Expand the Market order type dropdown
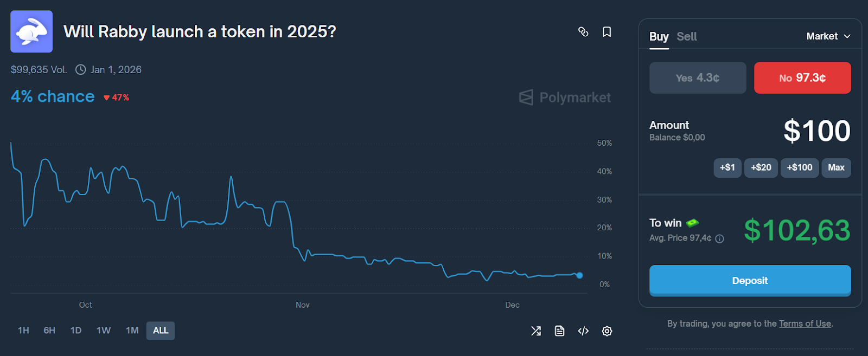This screenshot has width=868, height=356. click(828, 36)
